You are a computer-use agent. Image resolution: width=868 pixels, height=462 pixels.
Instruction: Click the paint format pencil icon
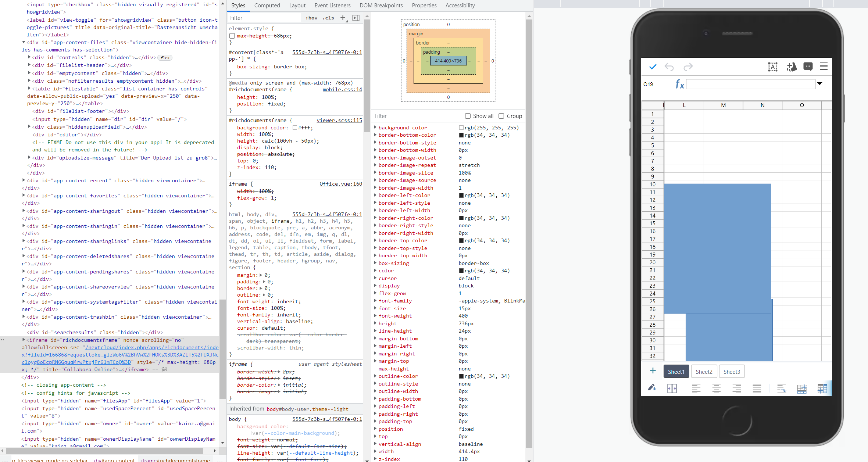pyautogui.click(x=652, y=388)
